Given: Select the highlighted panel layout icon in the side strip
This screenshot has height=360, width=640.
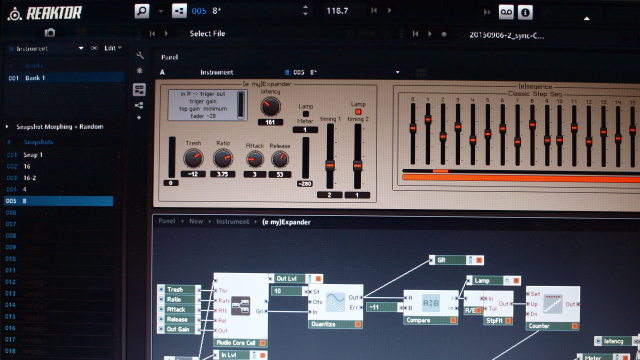Looking at the screenshot, I should coord(140,89).
